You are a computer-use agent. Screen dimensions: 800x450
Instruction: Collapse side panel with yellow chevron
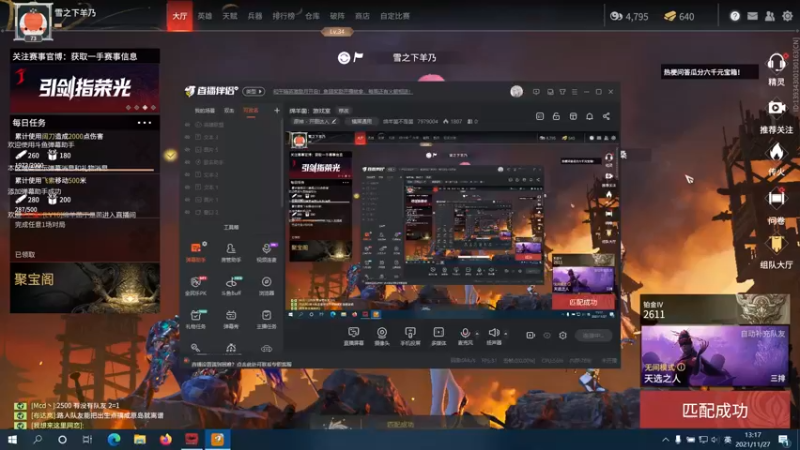(x=170, y=155)
